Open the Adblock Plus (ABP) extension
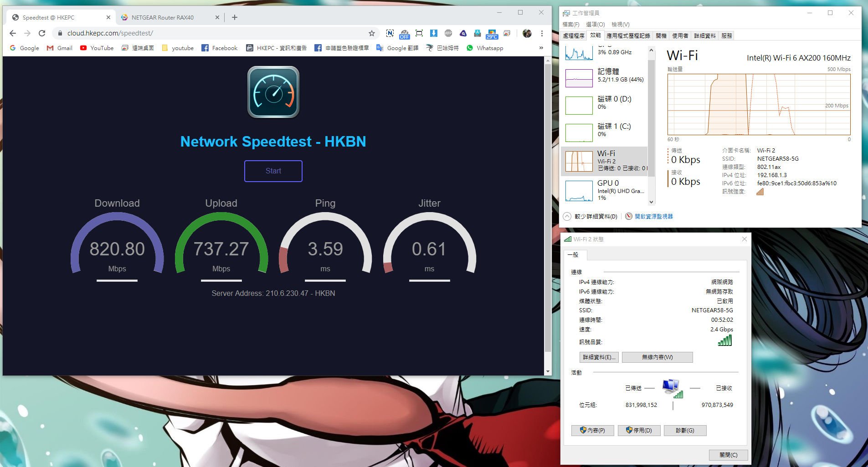Image resolution: width=868 pixels, height=467 pixels. (448, 33)
